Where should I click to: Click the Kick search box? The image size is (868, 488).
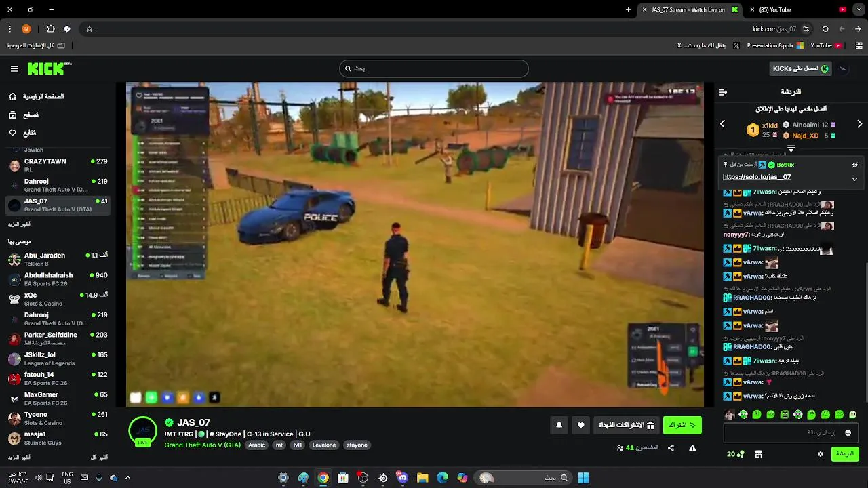(x=434, y=68)
